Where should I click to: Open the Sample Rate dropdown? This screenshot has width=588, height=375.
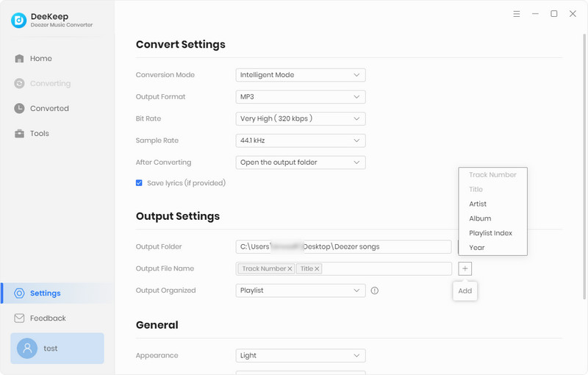(x=301, y=140)
